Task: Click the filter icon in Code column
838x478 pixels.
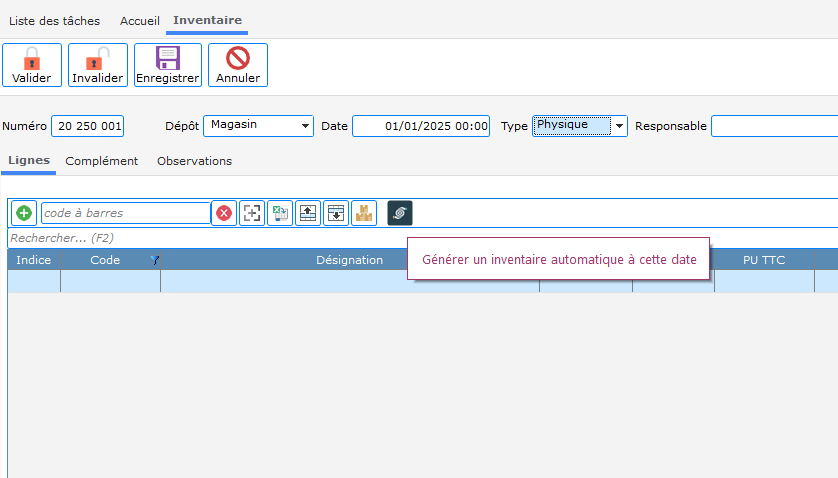Action: coord(154,260)
